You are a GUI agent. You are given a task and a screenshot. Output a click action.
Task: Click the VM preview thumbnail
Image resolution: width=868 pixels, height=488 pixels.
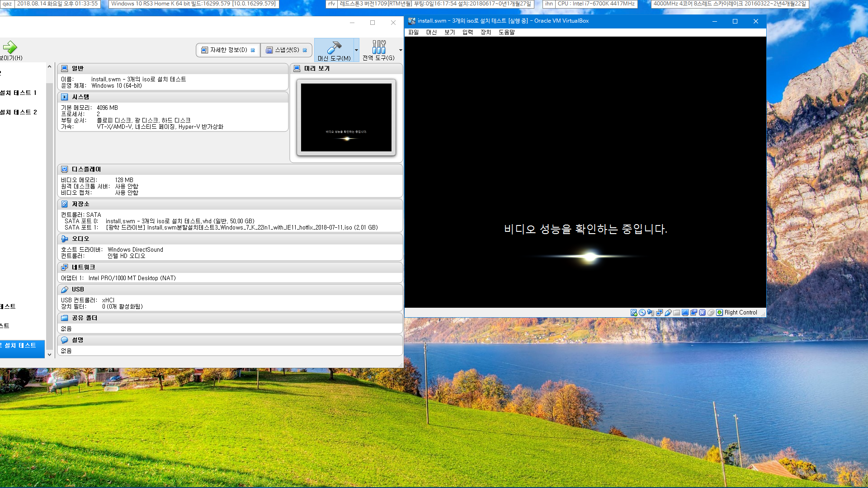(x=346, y=117)
